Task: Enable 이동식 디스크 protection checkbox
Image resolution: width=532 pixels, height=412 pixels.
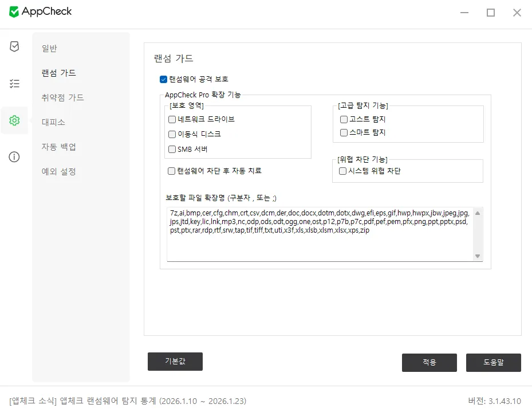Action: point(172,135)
